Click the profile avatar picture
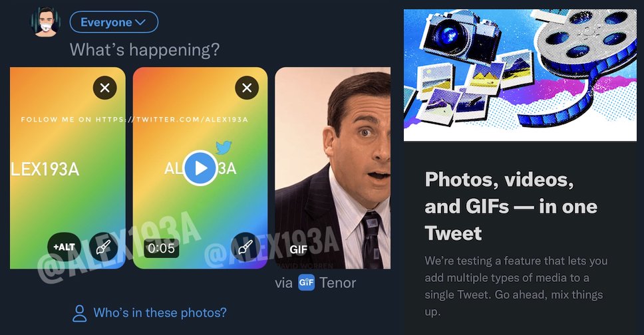This screenshot has height=335, width=644. click(46, 23)
